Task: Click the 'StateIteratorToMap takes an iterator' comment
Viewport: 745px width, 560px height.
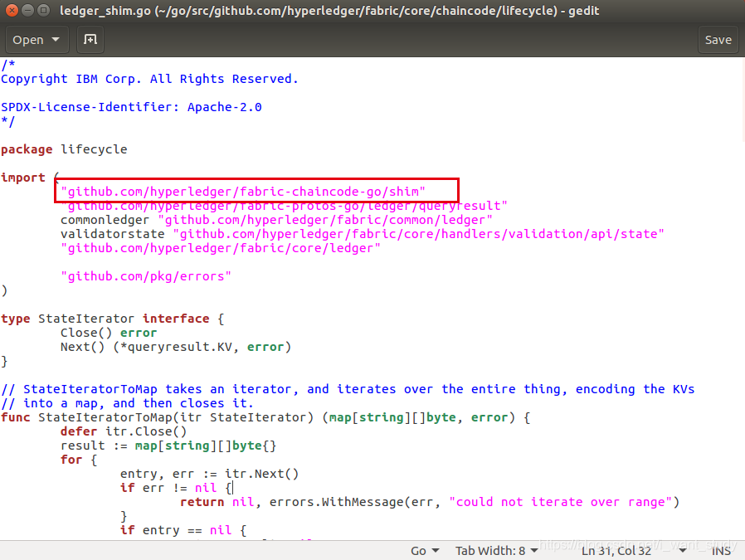Action: [348, 389]
